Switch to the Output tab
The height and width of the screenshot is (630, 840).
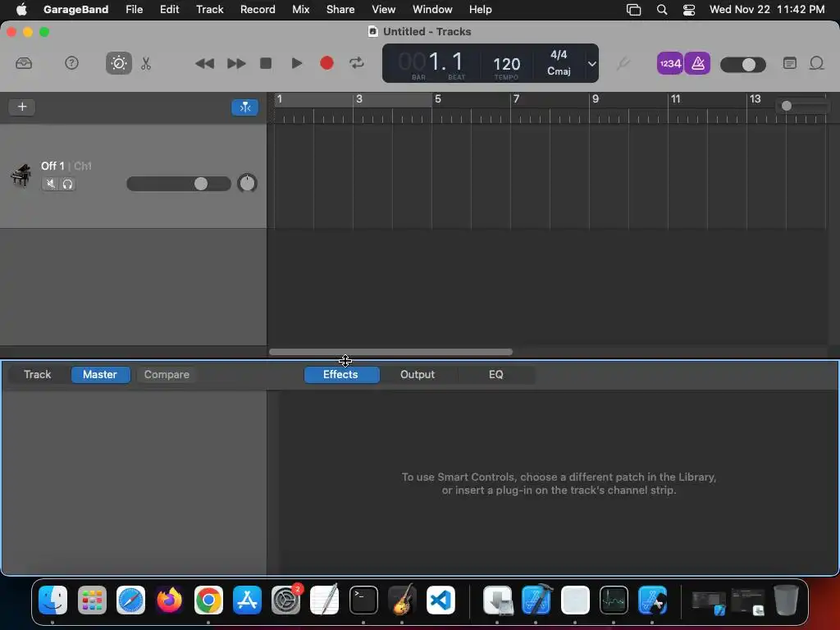[418, 374]
